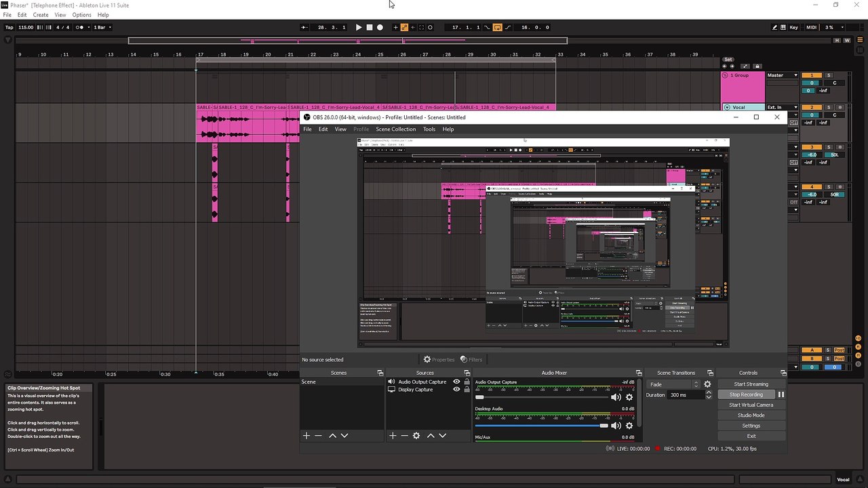This screenshot has width=868, height=488.
Task: Solo track 4 in Ableton
Action: pyautogui.click(x=829, y=187)
